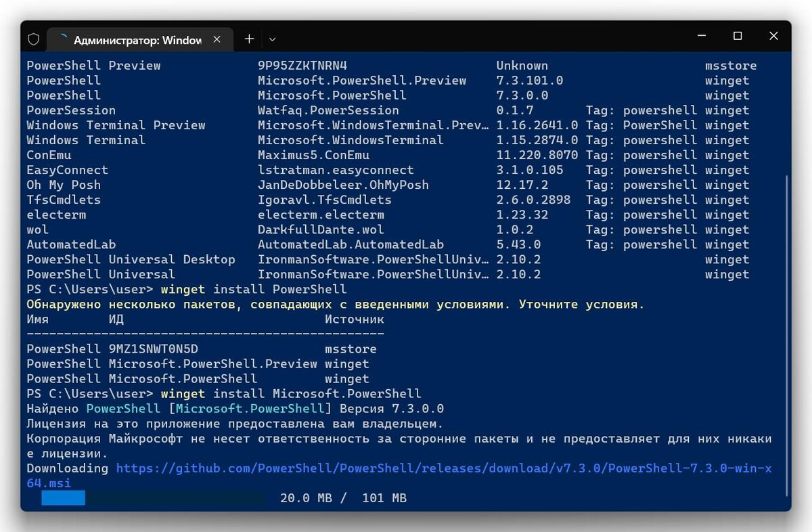Click AutomatedLab.AutomatedLab package ID
Screen dimensions: 812x532
351,244
